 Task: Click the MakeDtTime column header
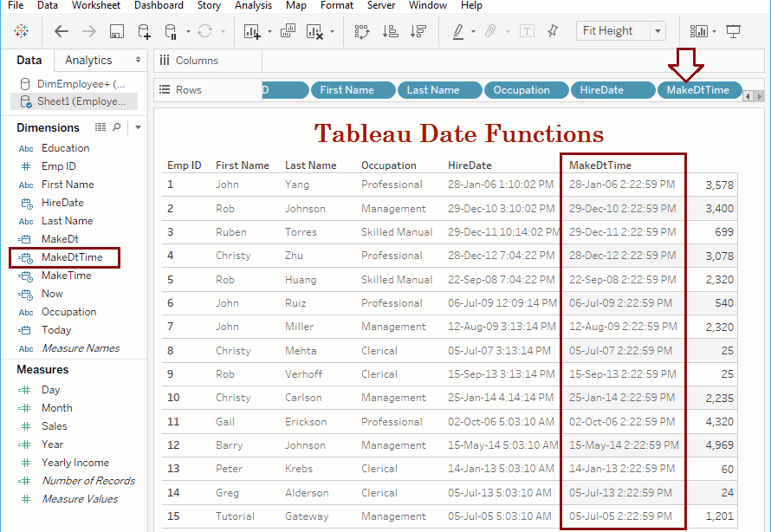(599, 165)
